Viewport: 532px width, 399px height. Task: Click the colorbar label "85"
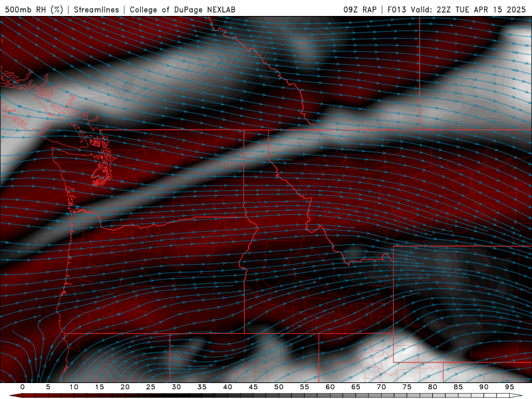click(458, 387)
